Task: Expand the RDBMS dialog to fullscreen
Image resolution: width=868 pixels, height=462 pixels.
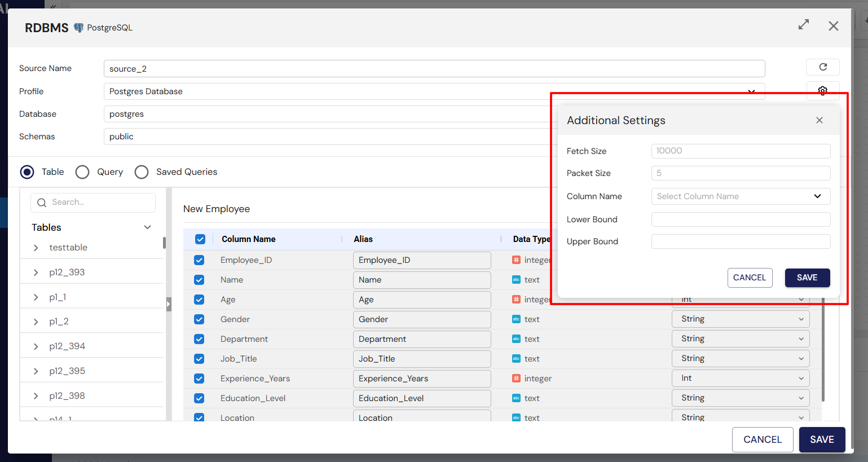Action: pyautogui.click(x=803, y=25)
